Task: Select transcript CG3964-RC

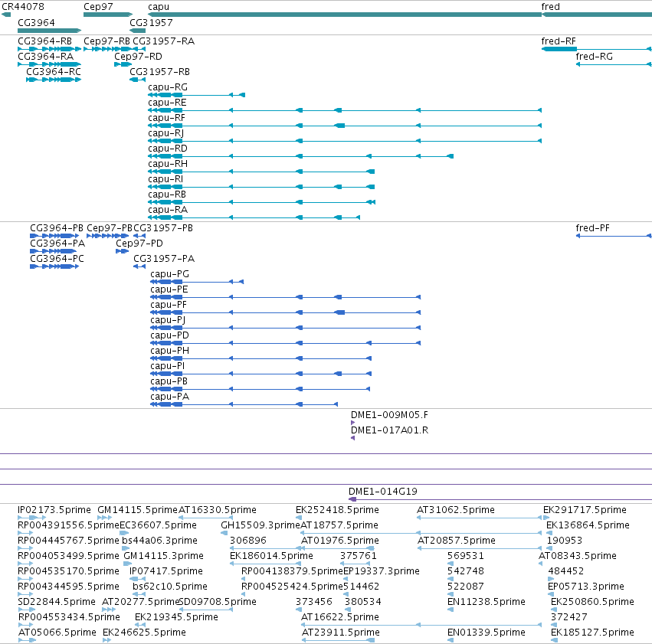Action: coord(54,80)
